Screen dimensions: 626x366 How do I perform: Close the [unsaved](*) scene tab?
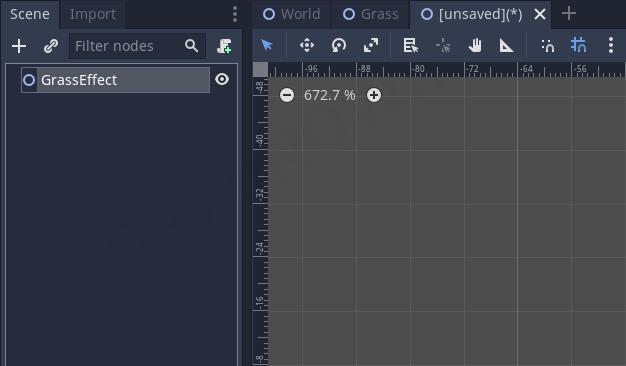[540, 14]
